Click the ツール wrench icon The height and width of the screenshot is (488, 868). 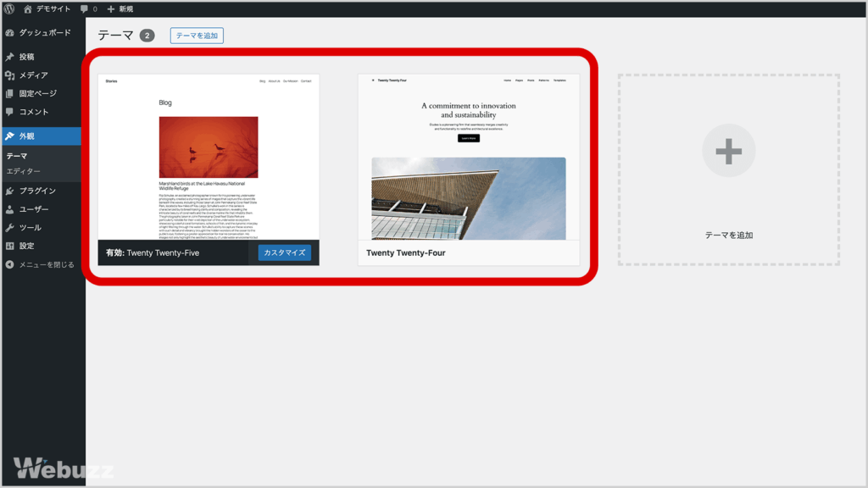[x=10, y=227]
